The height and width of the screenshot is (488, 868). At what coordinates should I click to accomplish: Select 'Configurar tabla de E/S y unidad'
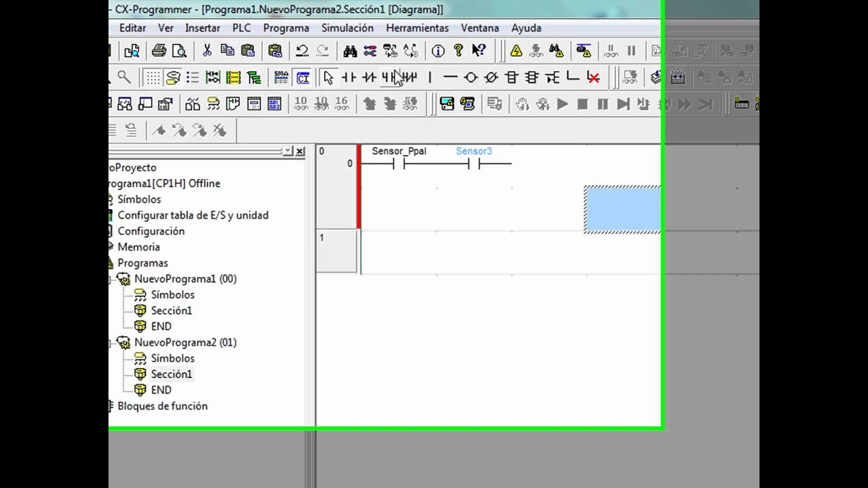coord(193,215)
